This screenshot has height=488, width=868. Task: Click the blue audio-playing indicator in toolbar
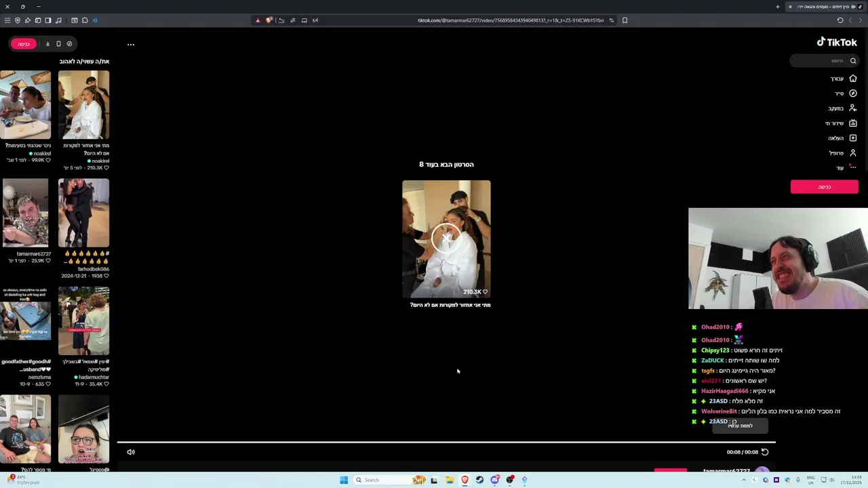pyautogui.click(x=95, y=20)
